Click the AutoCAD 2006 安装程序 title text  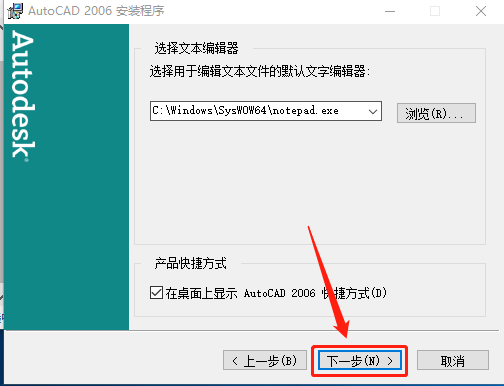pos(96,11)
